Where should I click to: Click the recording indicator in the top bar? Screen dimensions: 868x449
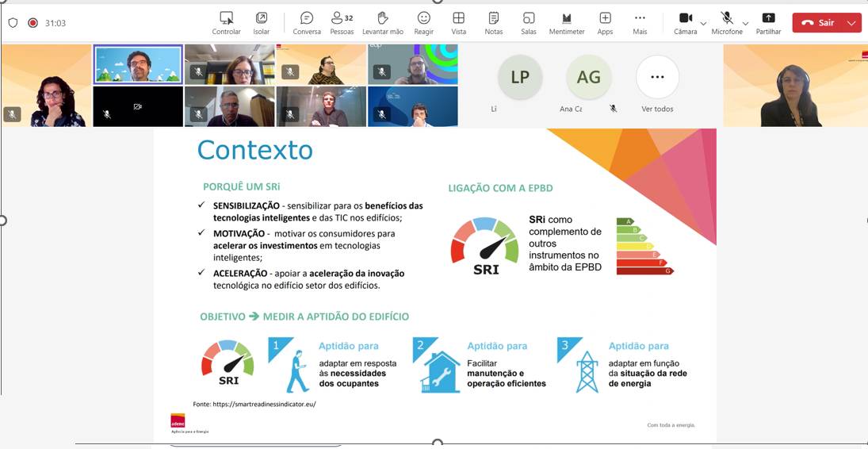tap(33, 23)
